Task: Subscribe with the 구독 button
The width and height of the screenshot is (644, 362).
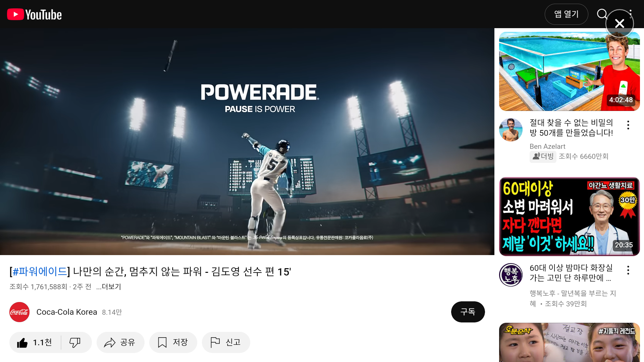Action: [x=468, y=312]
